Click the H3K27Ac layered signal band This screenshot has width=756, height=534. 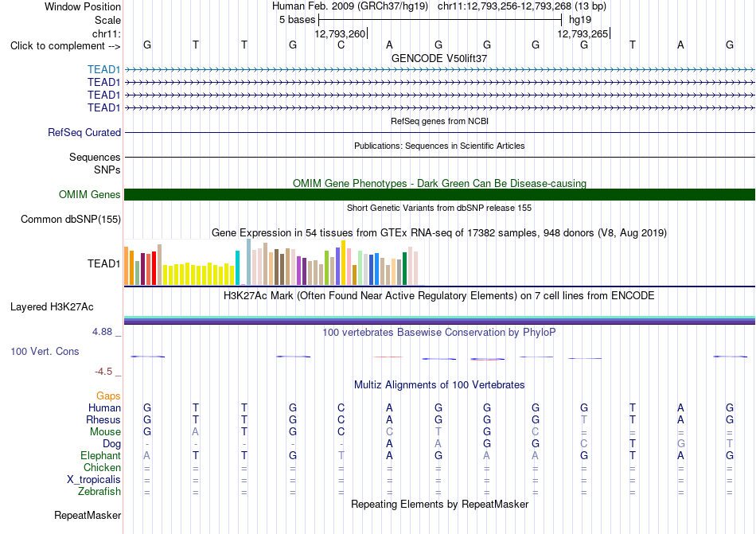[439, 320]
